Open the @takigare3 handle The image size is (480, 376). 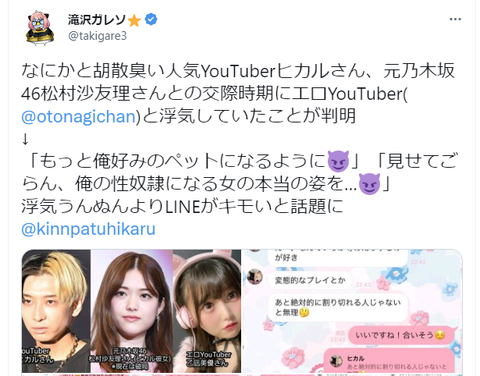[x=97, y=36]
